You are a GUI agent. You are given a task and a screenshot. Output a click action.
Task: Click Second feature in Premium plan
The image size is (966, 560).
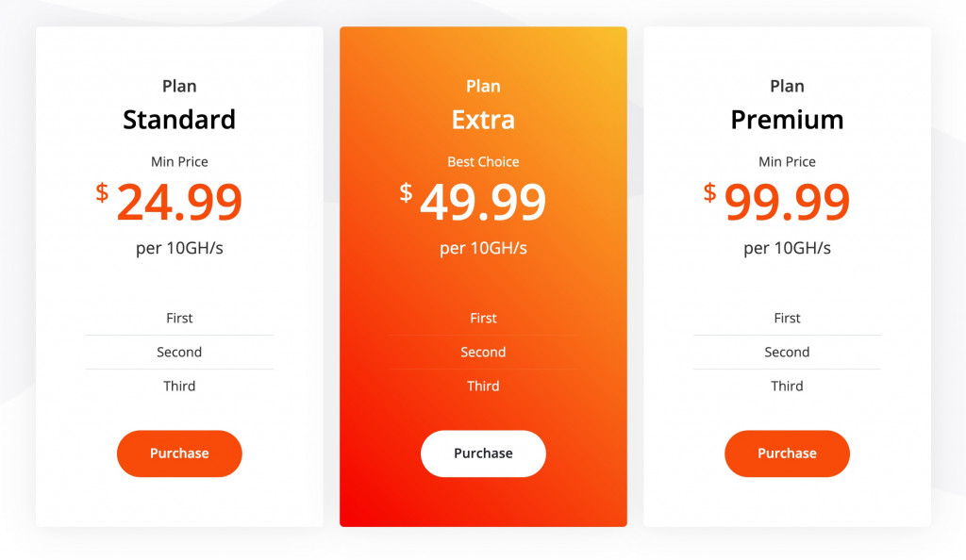click(787, 352)
